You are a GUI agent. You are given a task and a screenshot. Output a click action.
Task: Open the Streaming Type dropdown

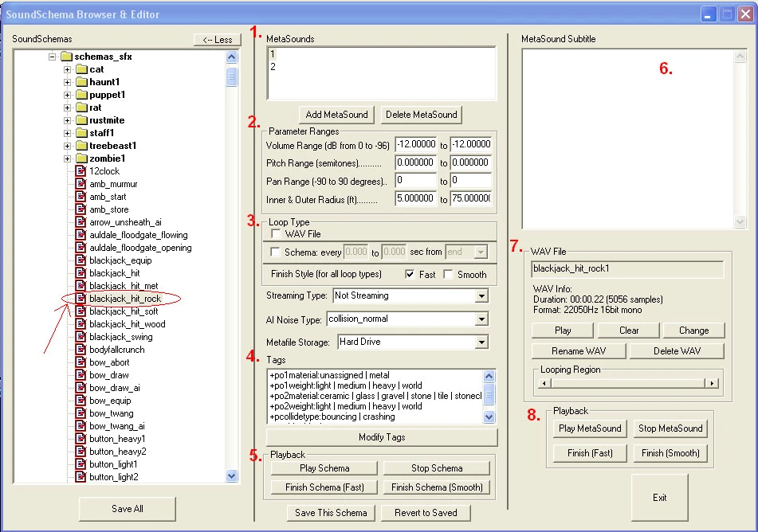point(481,295)
